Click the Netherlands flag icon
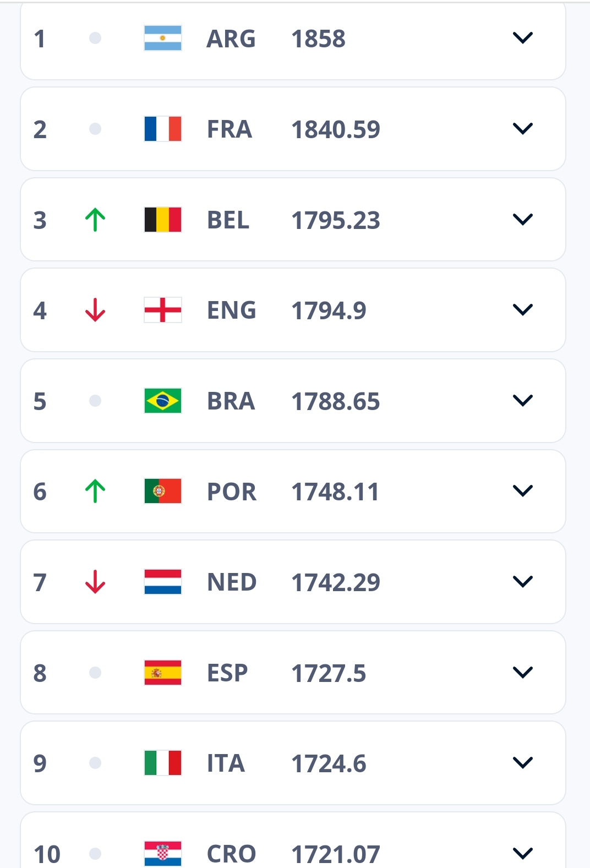Viewport: 590px width, 868px height. click(x=162, y=582)
